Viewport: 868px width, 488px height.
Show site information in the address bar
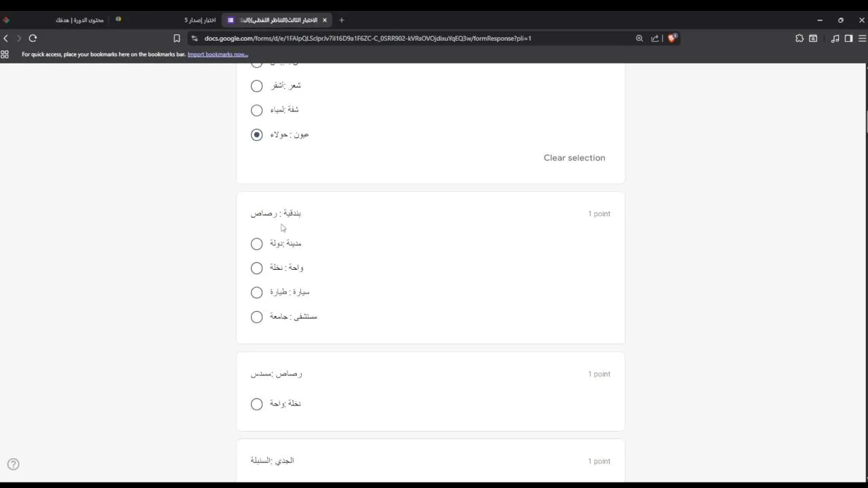(x=195, y=39)
